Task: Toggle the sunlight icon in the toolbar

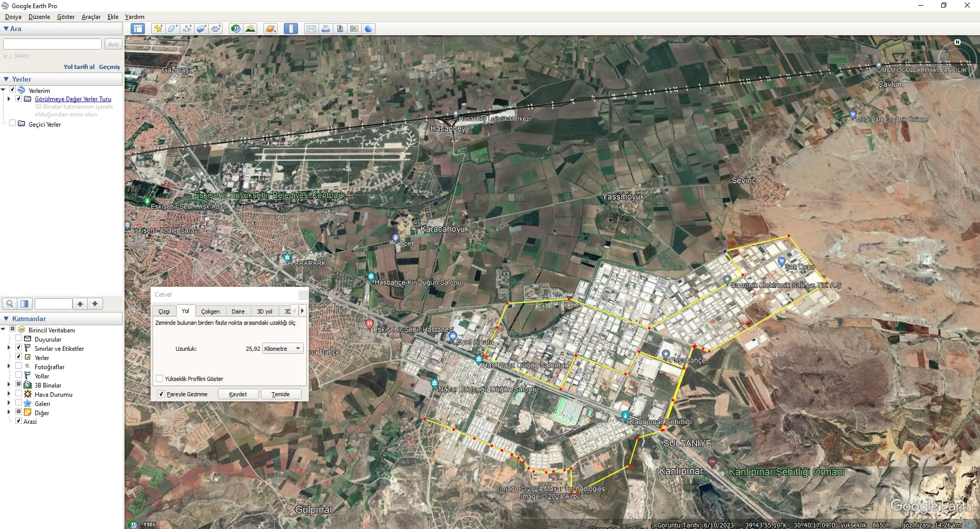Action: coord(250,29)
